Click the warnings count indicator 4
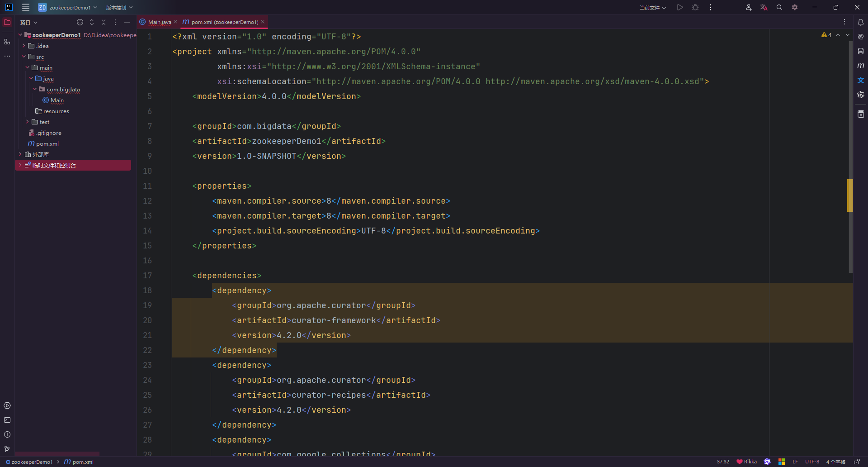Image resolution: width=868 pixels, height=467 pixels. [x=826, y=35]
